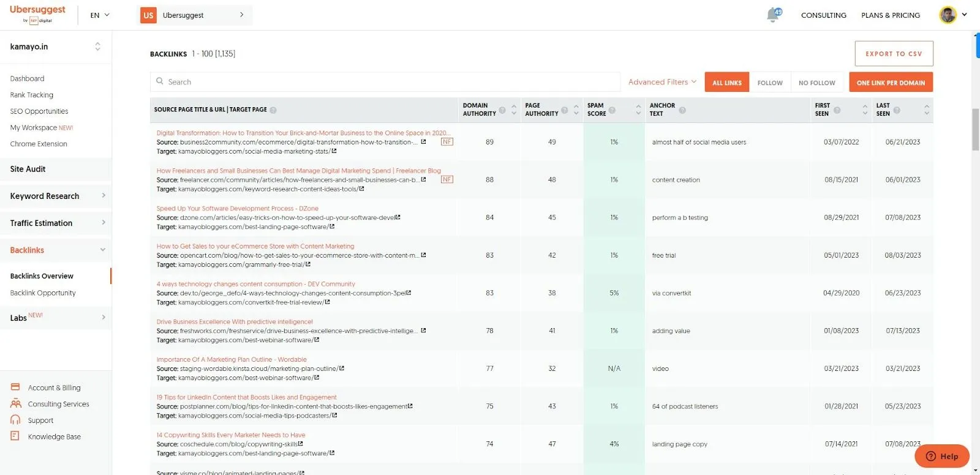Open keyword-research-content-ideas-tools target external icon
This screenshot has width=980, height=475.
pos(362,189)
